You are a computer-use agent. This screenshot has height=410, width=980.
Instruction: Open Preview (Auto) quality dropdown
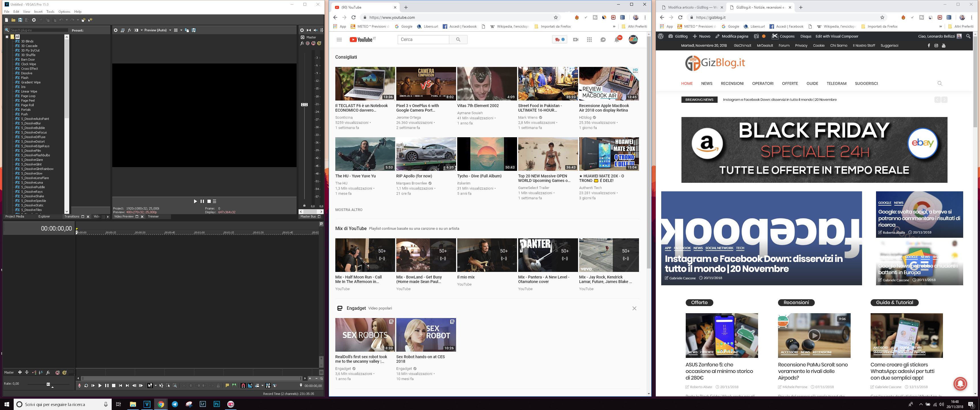158,30
